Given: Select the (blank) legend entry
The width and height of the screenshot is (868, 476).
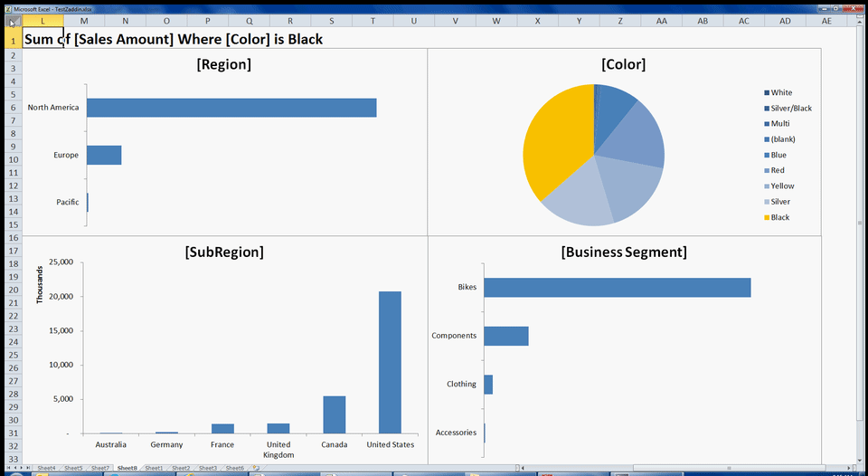Looking at the screenshot, I should [780, 139].
